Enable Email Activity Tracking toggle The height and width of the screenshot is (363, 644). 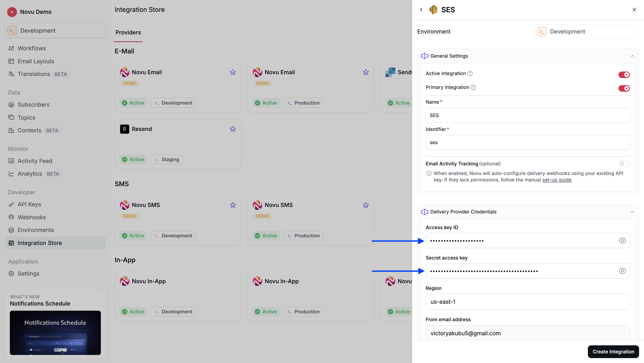624,164
